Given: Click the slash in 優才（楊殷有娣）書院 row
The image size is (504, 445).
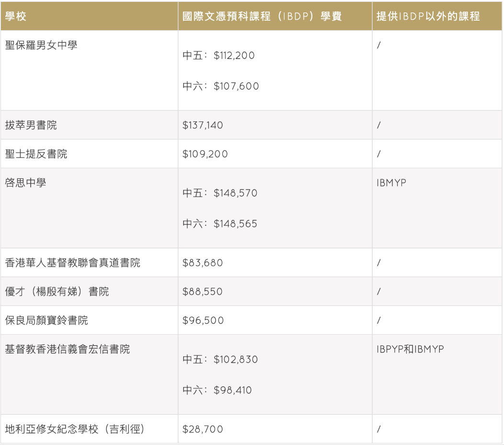Looking at the screenshot, I should 379,291.
